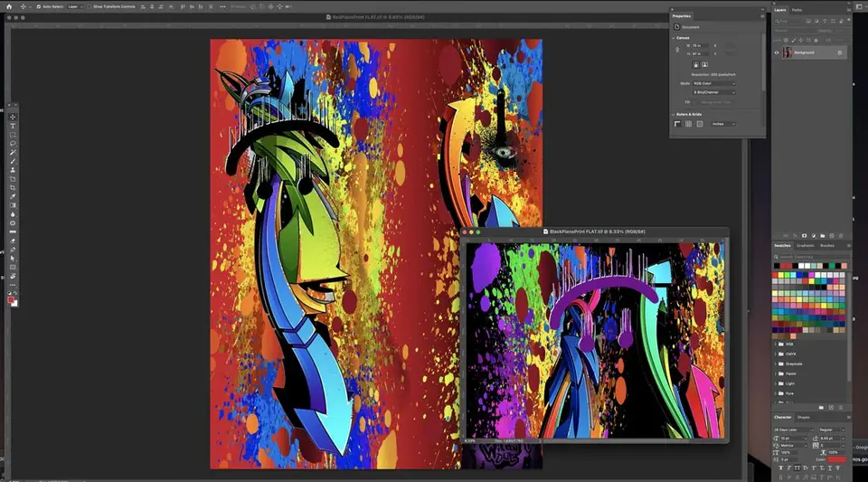Toggle grid display in Rulers & Grids
868x482 pixels.
[x=688, y=124]
